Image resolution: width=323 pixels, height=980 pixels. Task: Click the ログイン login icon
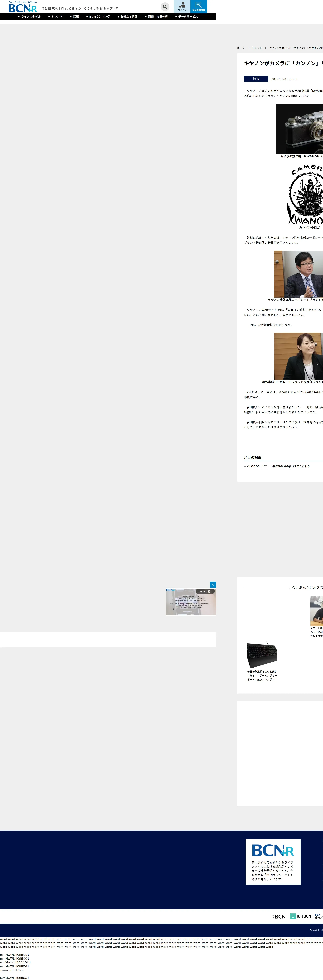[182, 6]
